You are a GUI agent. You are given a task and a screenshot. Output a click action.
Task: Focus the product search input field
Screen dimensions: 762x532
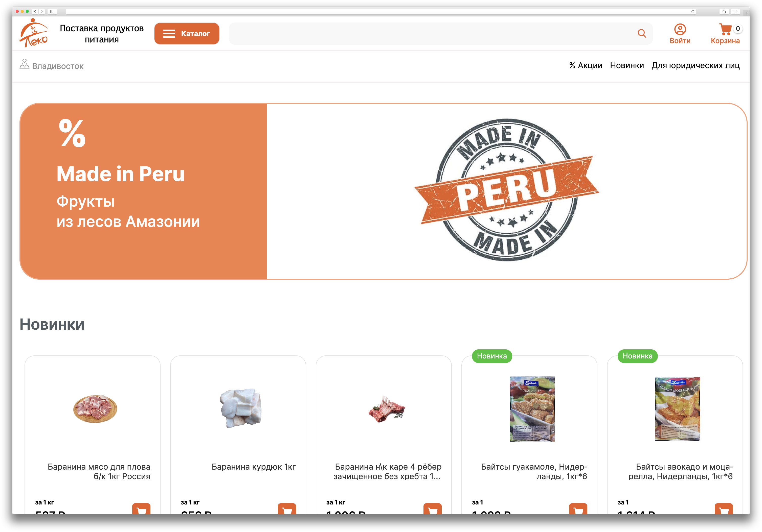coord(432,34)
